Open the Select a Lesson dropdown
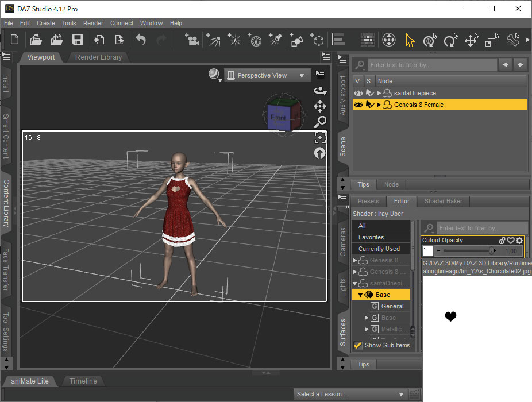532x402 pixels. (x=350, y=394)
